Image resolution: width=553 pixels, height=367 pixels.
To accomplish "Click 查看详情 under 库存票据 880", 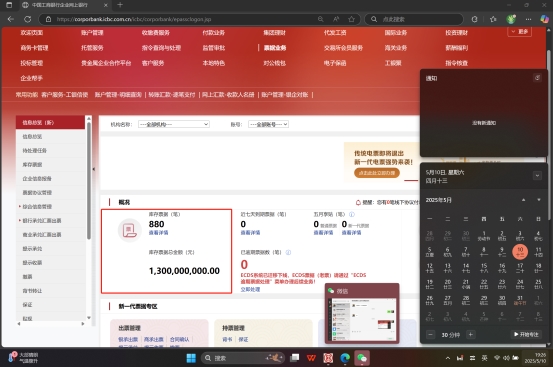I will pyautogui.click(x=158, y=233).
